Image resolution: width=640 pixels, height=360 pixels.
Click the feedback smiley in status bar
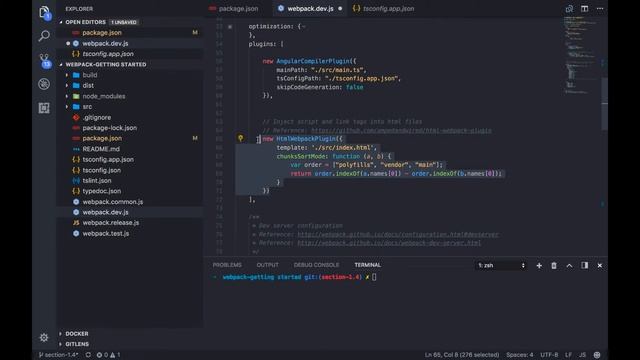(x=597, y=355)
